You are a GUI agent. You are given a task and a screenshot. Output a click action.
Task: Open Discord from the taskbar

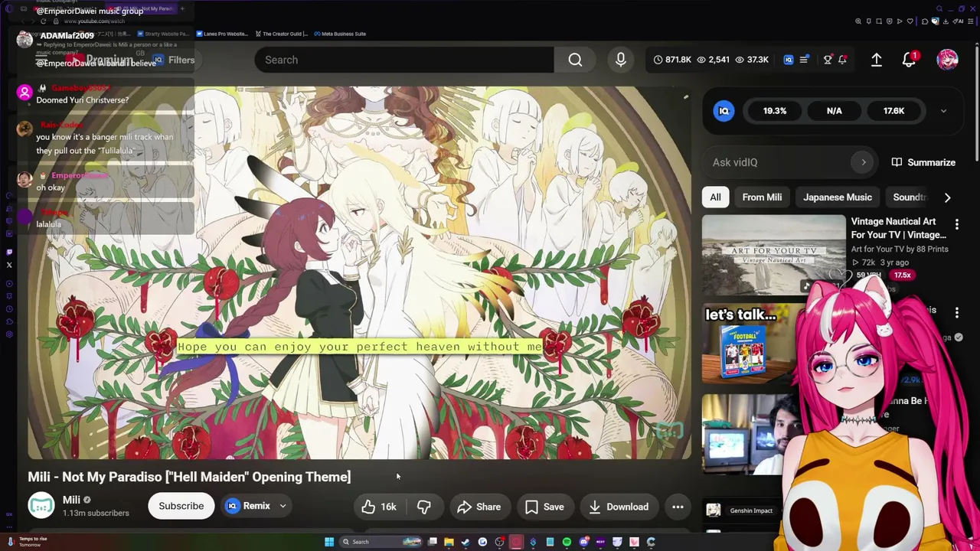(583, 542)
